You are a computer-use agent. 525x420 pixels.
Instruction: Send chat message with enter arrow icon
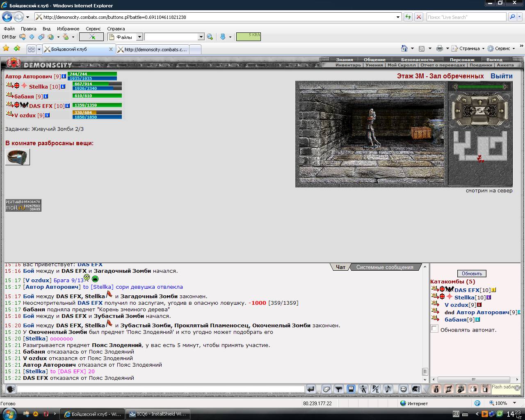tap(311, 389)
